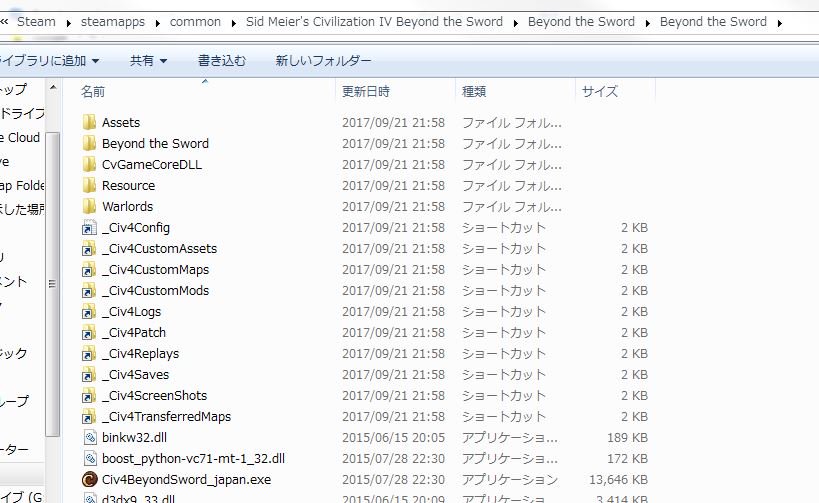Expand the arrow after Steam in address bar

click(x=68, y=23)
